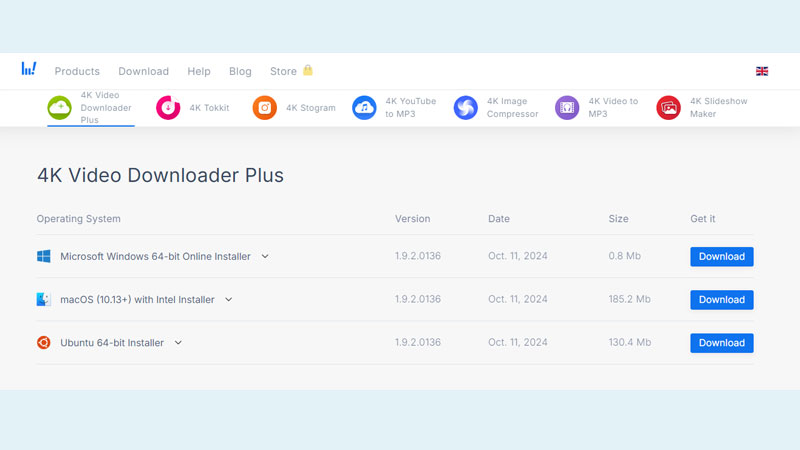Expand the Ubuntu installer options chevron

(178, 343)
